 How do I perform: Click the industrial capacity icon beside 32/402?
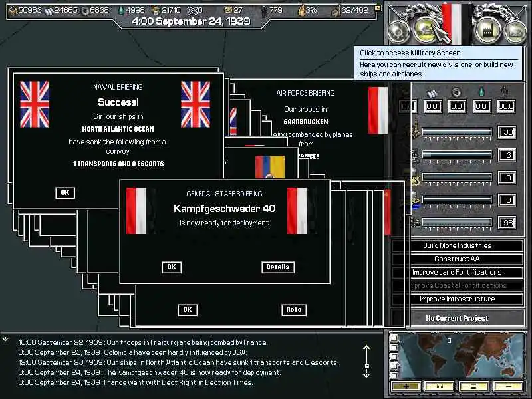[336, 11]
